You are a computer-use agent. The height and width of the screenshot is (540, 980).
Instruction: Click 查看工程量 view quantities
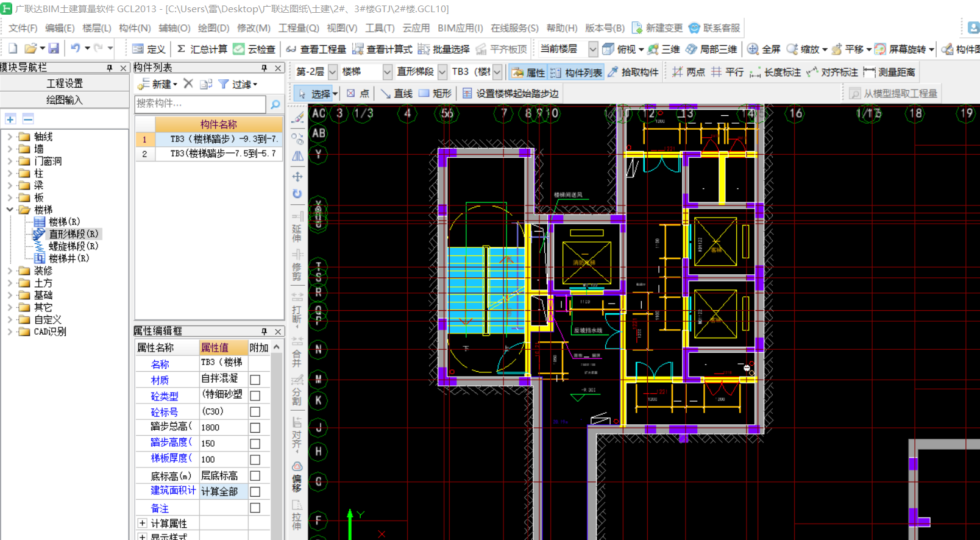[x=316, y=49]
